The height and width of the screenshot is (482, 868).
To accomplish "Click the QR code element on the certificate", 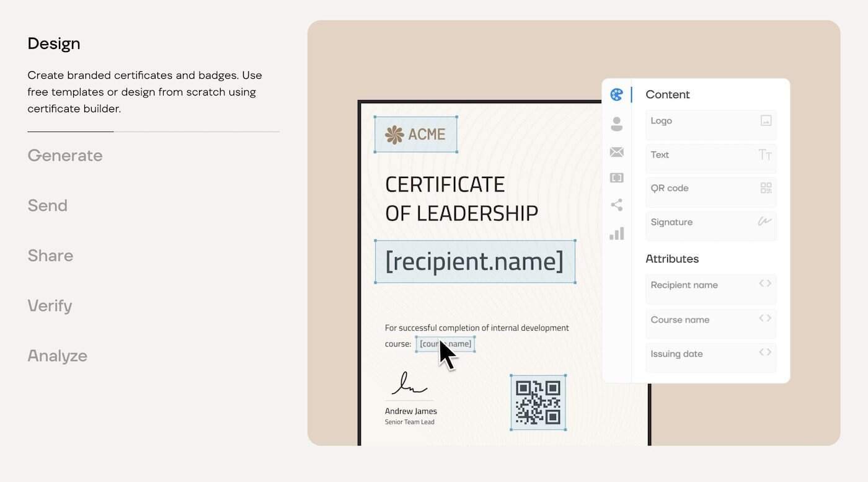I will click(538, 403).
